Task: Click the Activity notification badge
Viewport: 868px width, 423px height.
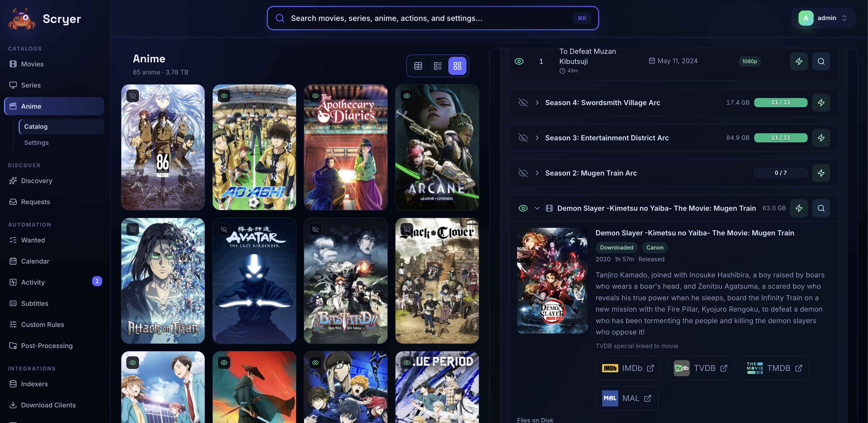Action: point(97,281)
